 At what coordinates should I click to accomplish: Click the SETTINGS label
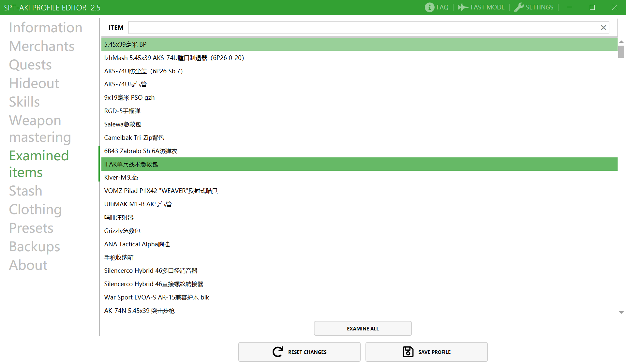[539, 7]
